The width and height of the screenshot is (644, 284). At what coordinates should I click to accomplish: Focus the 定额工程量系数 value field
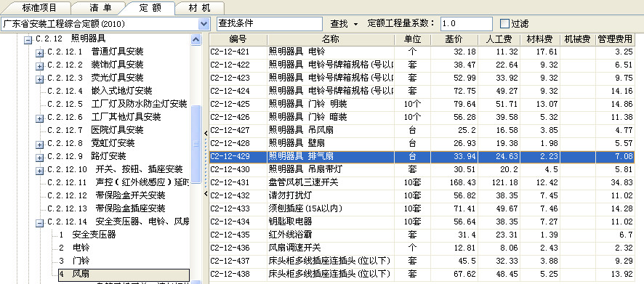click(x=466, y=24)
